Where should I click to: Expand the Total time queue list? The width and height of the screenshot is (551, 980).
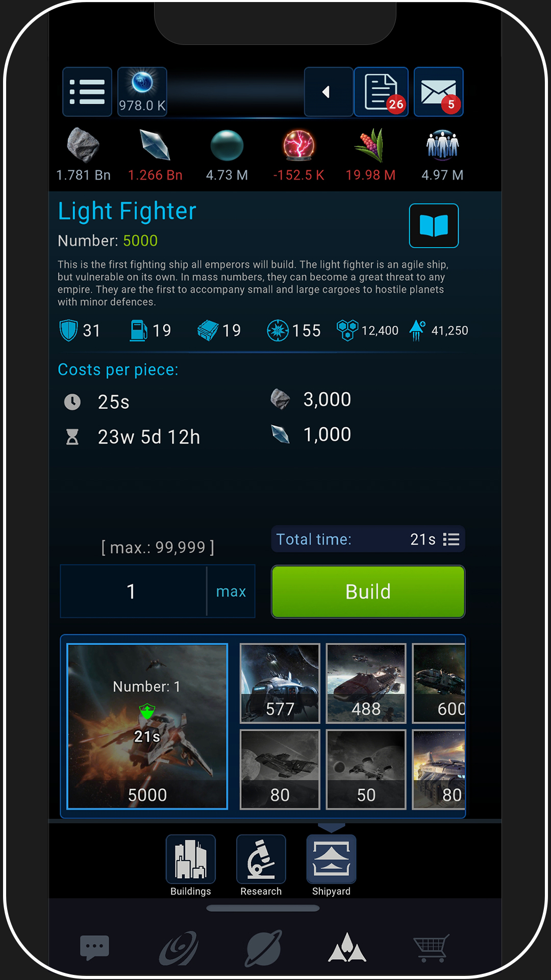451,540
